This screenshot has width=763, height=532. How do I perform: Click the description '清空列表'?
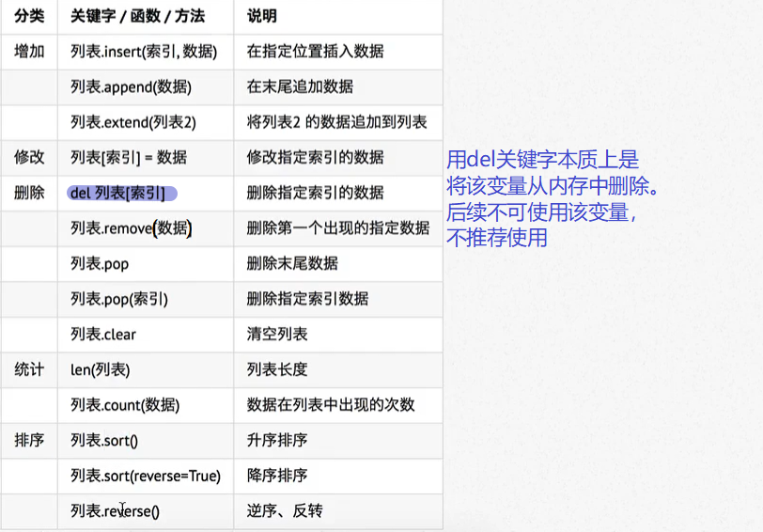[x=277, y=334]
